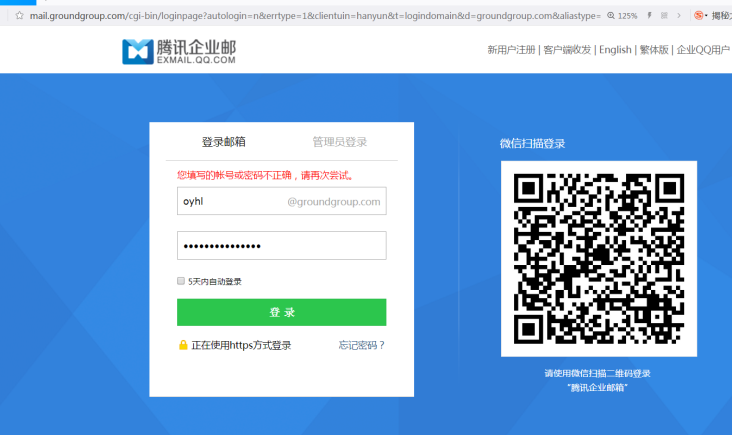Click the @groundgroup.com domain suffix

click(x=334, y=202)
